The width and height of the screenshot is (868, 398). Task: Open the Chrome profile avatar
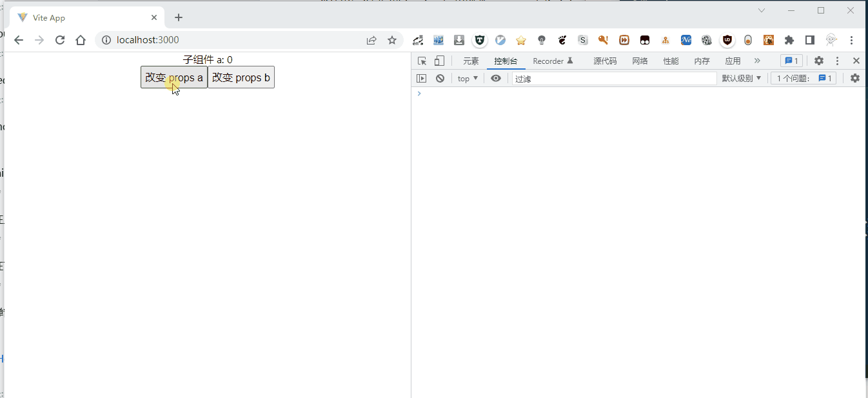point(831,40)
